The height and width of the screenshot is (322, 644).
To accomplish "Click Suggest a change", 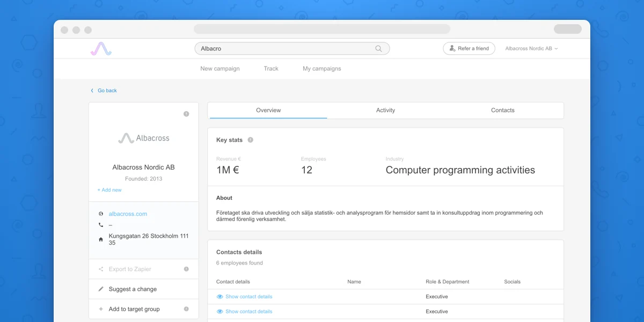I will point(133,289).
